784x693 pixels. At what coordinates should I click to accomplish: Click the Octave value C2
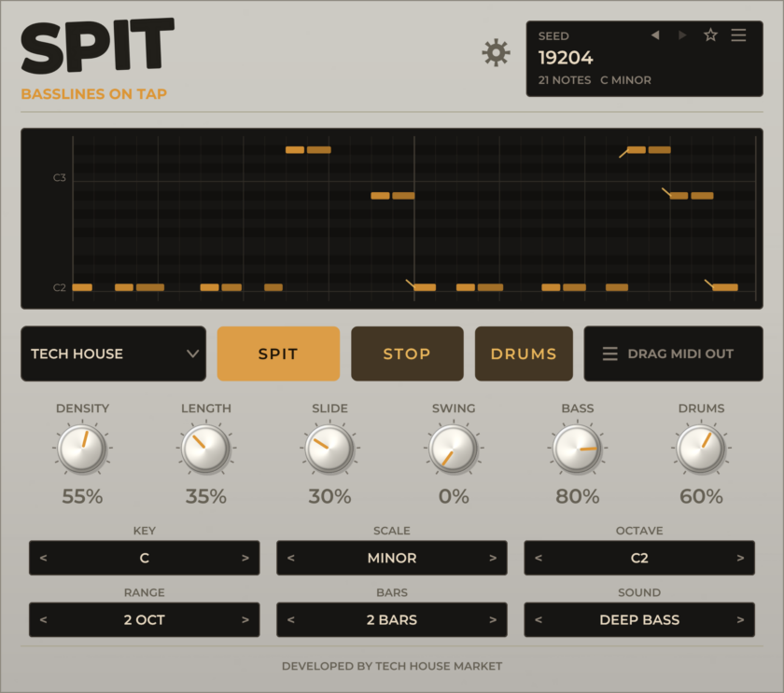pyautogui.click(x=639, y=558)
